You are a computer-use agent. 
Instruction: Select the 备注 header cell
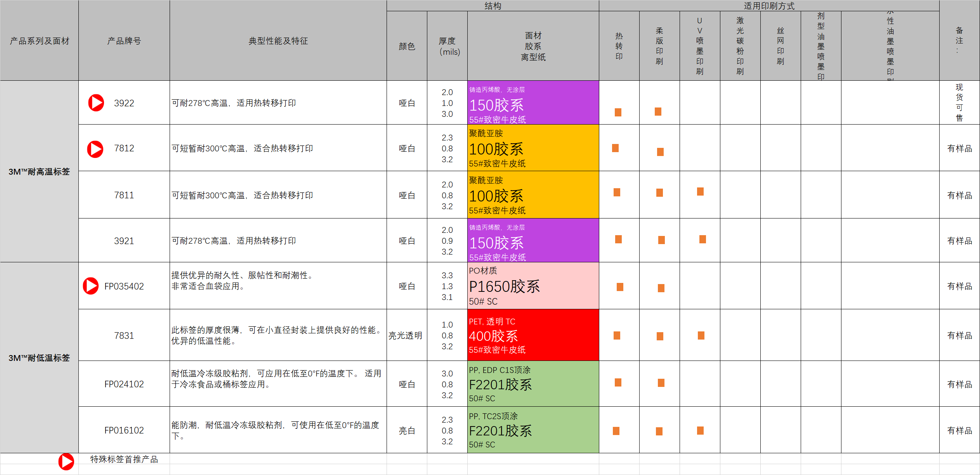click(x=959, y=40)
